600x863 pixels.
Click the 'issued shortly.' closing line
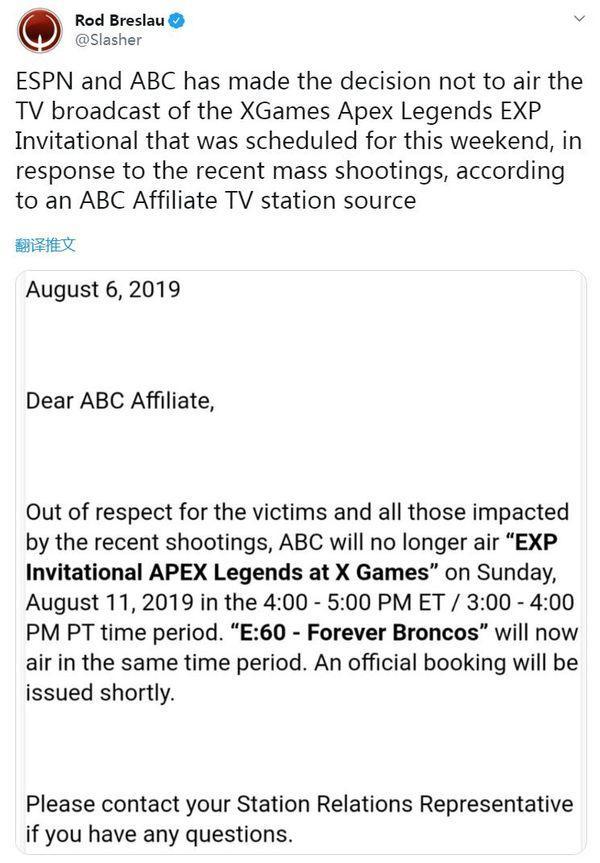click(100, 692)
